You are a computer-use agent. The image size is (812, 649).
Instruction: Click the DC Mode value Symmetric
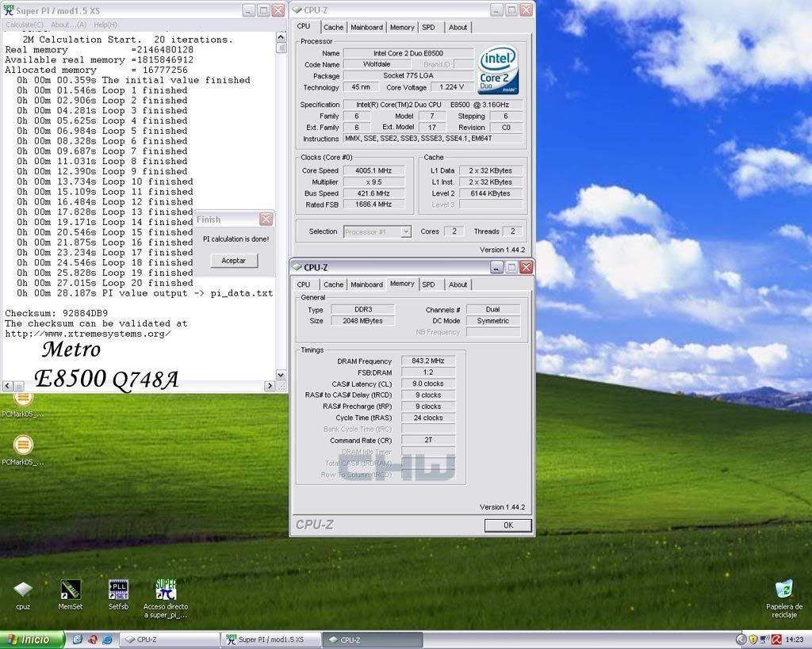[x=493, y=320]
